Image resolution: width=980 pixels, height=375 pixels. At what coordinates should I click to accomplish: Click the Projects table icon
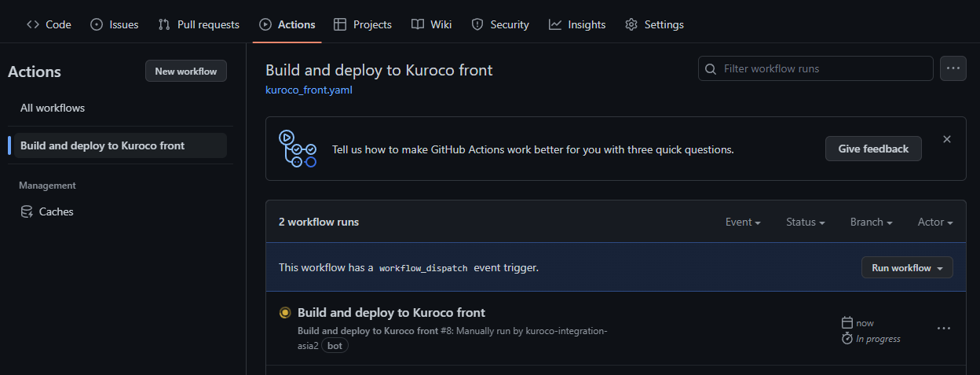click(340, 24)
